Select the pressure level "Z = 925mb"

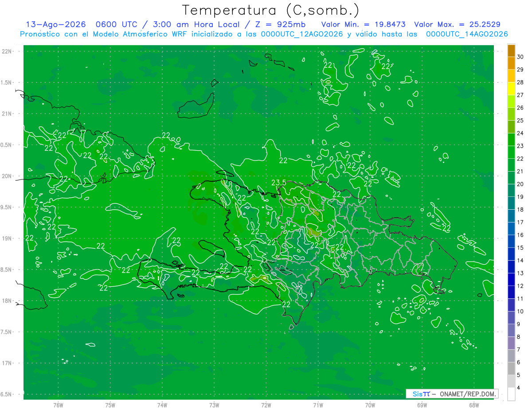click(281, 24)
